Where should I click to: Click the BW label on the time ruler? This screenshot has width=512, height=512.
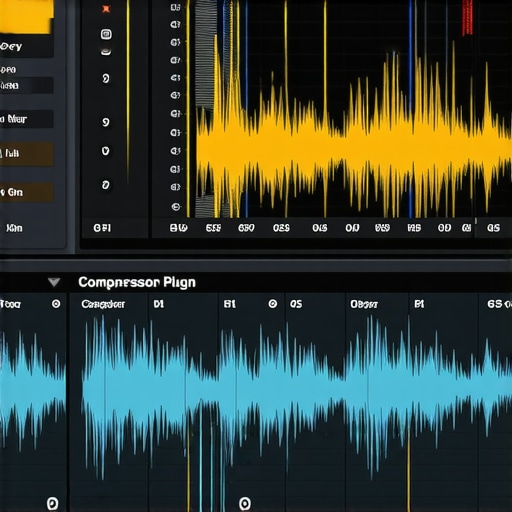(179, 228)
